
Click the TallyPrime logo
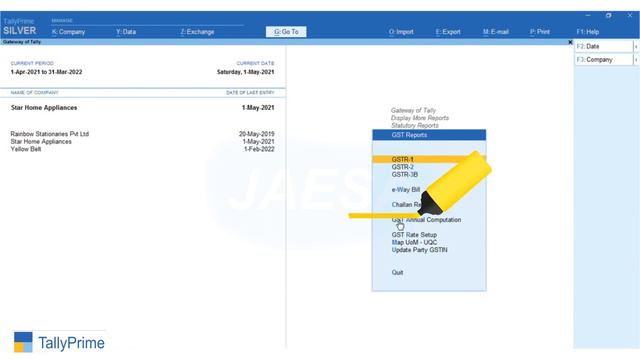coord(59,342)
